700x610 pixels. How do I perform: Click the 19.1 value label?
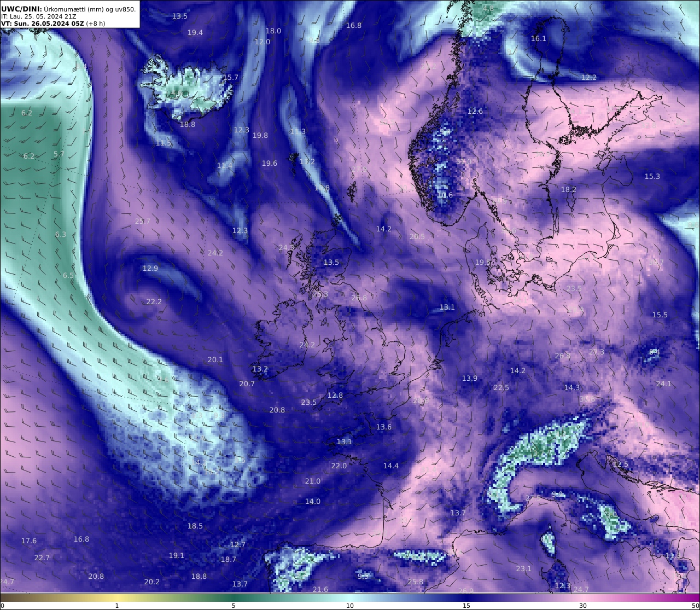(177, 556)
